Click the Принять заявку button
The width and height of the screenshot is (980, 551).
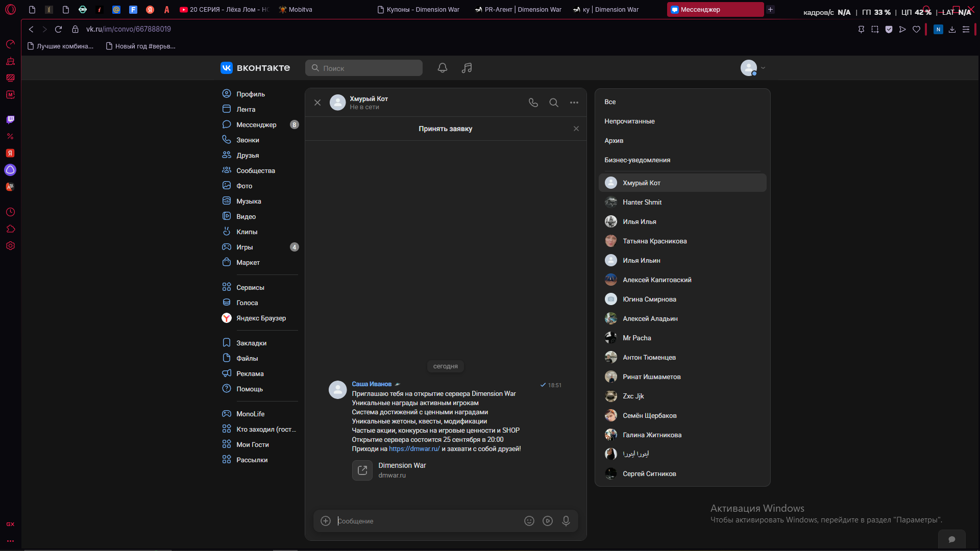(445, 129)
